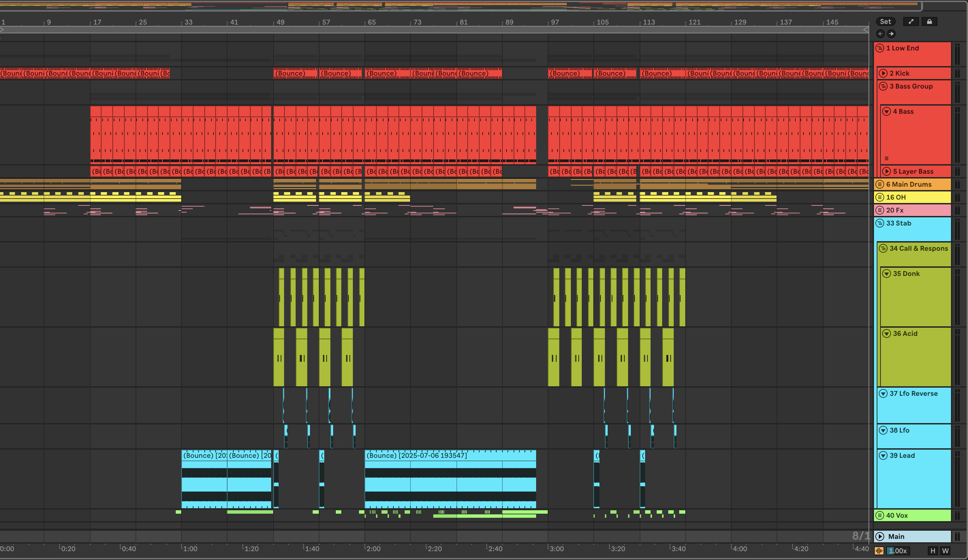Fold the 33 Stab group
The image size is (968, 560).
880,223
